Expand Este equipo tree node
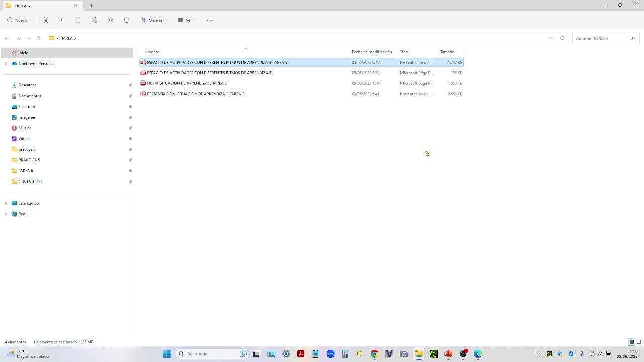644x362 pixels. (6, 203)
